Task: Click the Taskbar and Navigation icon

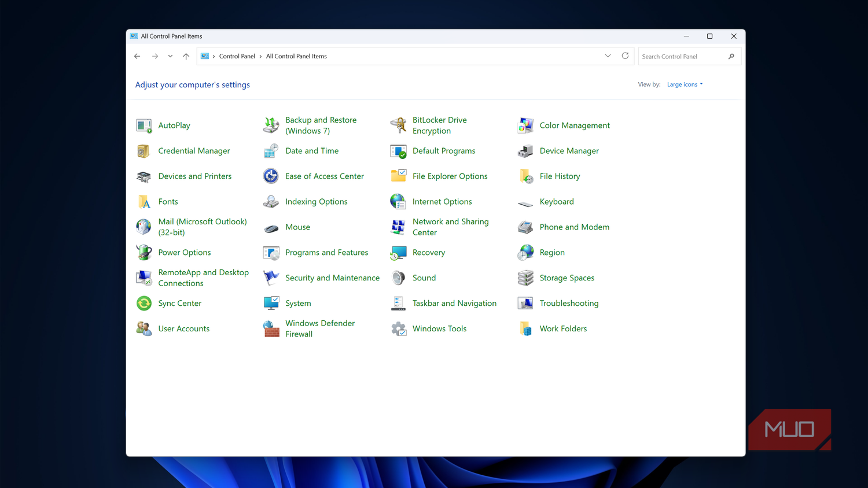Action: 398,304
